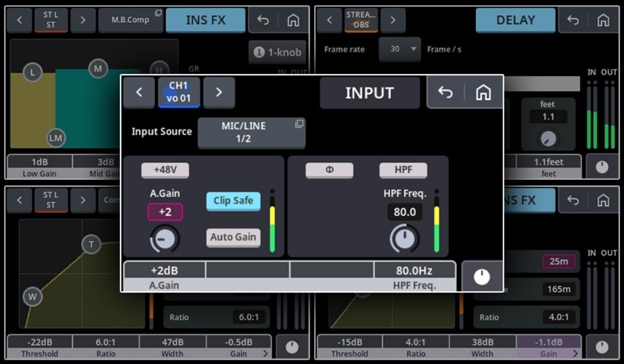
Task: Open the MIC/LINE 1/2 input source selector
Action: point(251,133)
